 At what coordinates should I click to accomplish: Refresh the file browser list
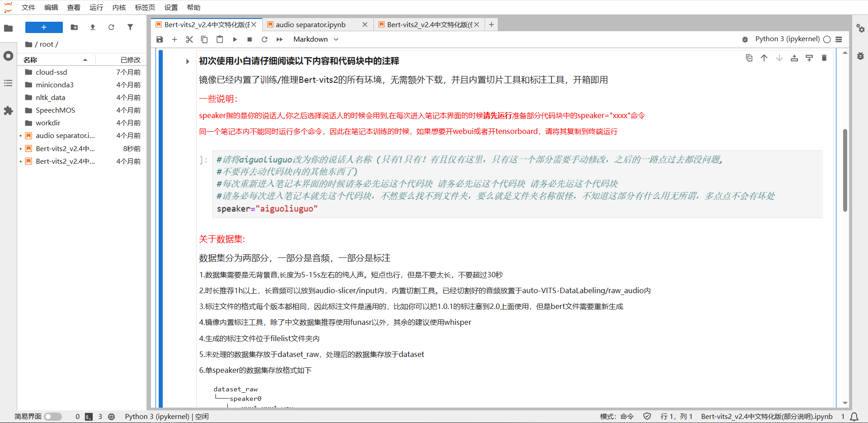pyautogui.click(x=111, y=27)
